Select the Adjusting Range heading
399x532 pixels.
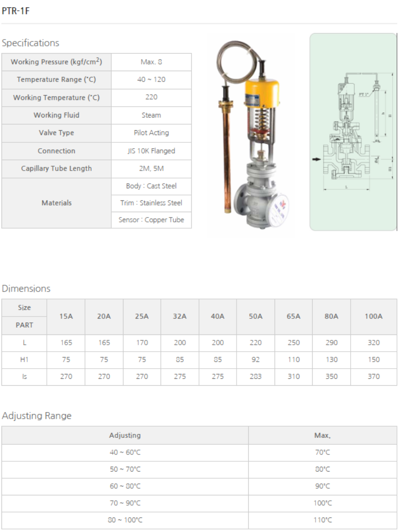coord(37,416)
